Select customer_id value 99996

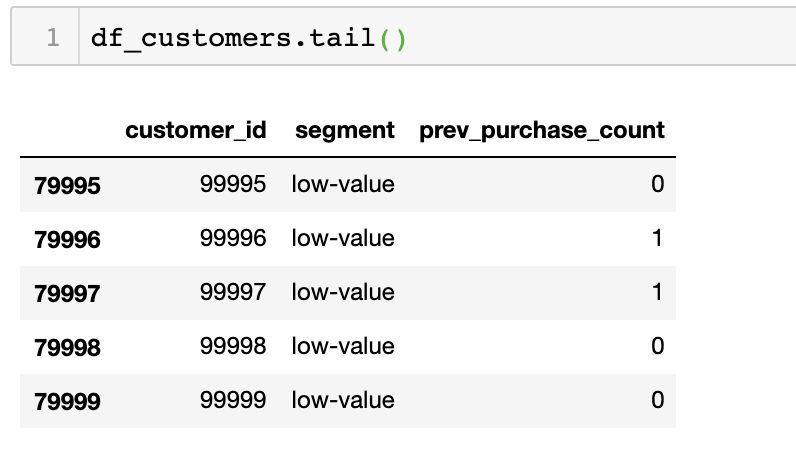(x=233, y=238)
